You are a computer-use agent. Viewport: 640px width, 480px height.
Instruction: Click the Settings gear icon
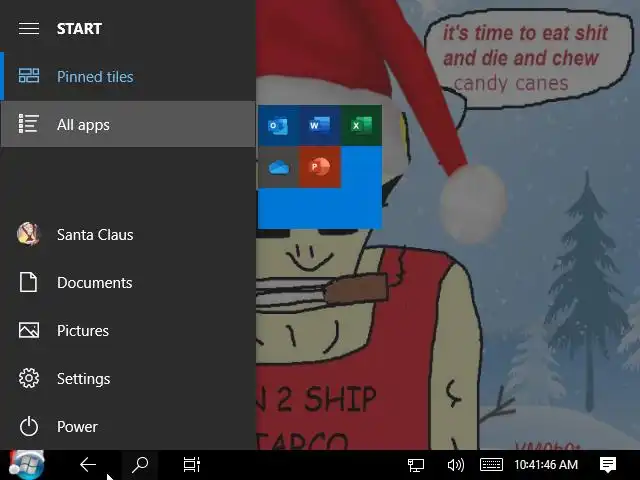click(29, 378)
